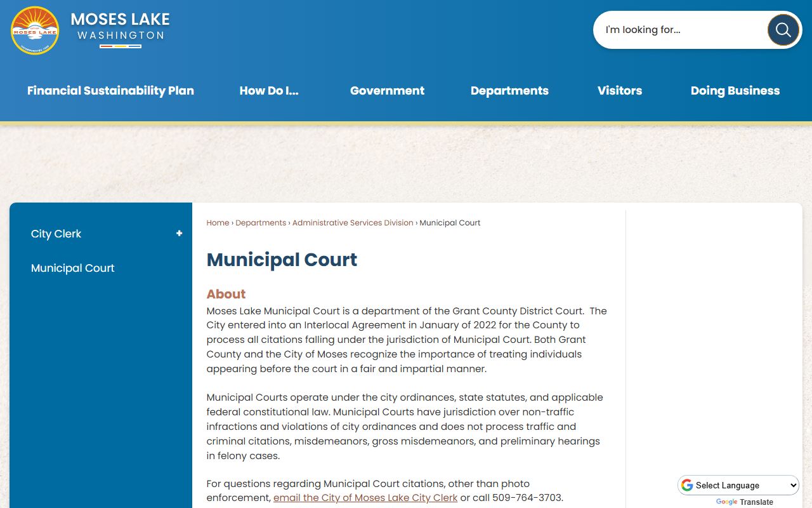The height and width of the screenshot is (508, 812).
Task: Expand the City Clerk plus toggle
Action: click(179, 234)
